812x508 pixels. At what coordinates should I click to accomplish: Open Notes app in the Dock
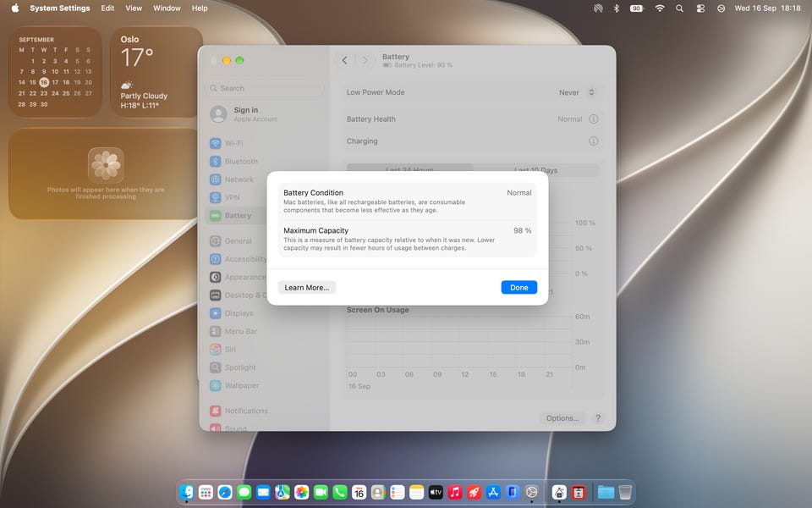[x=416, y=492]
